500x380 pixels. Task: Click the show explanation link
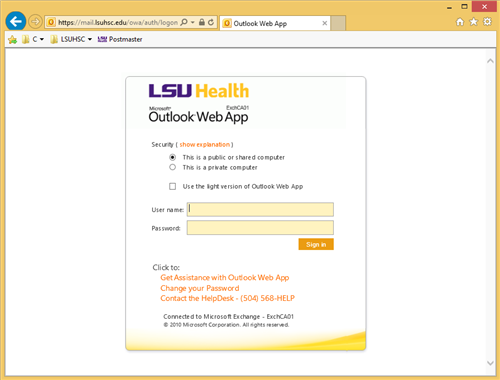point(205,145)
